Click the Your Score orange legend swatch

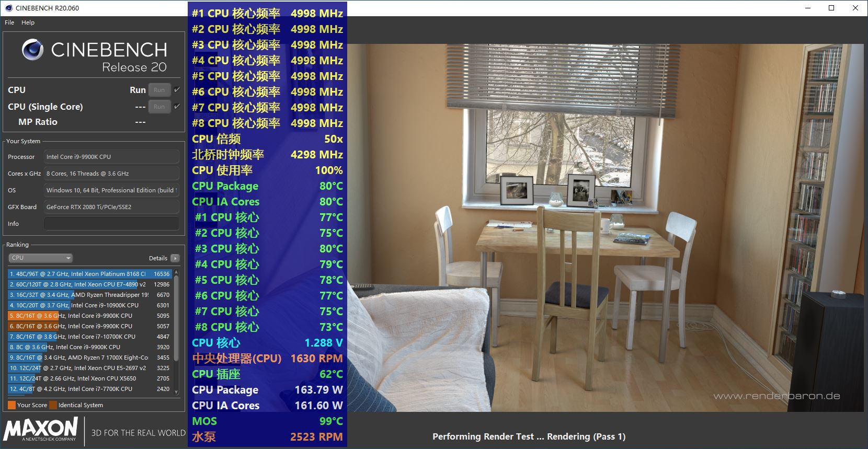pyautogui.click(x=12, y=405)
